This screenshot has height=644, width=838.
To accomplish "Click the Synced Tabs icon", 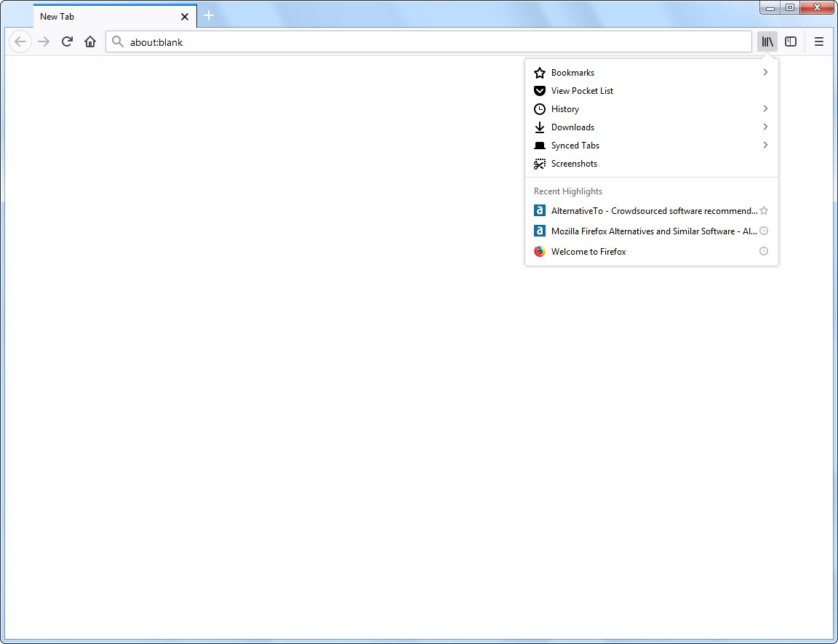I will click(540, 146).
